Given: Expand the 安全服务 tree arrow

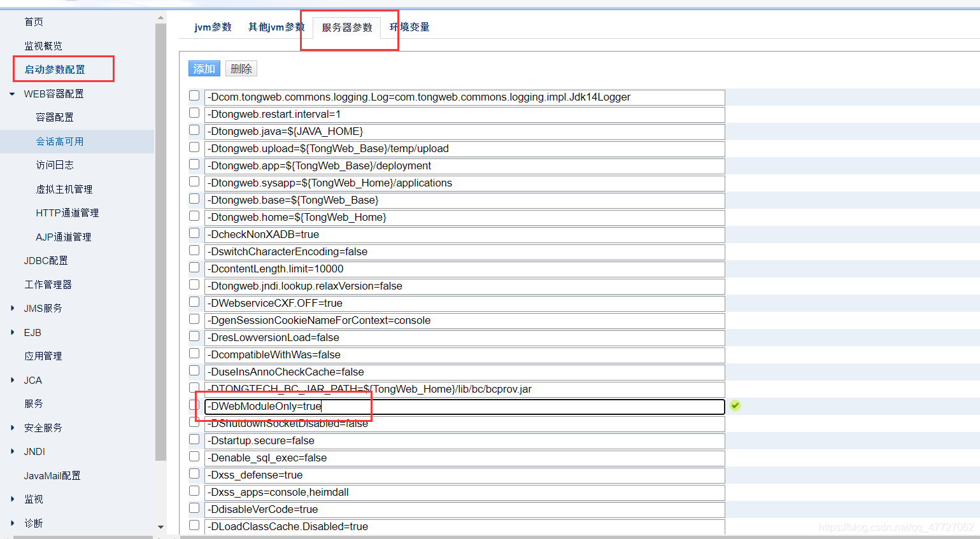Looking at the screenshot, I should click(12, 428).
